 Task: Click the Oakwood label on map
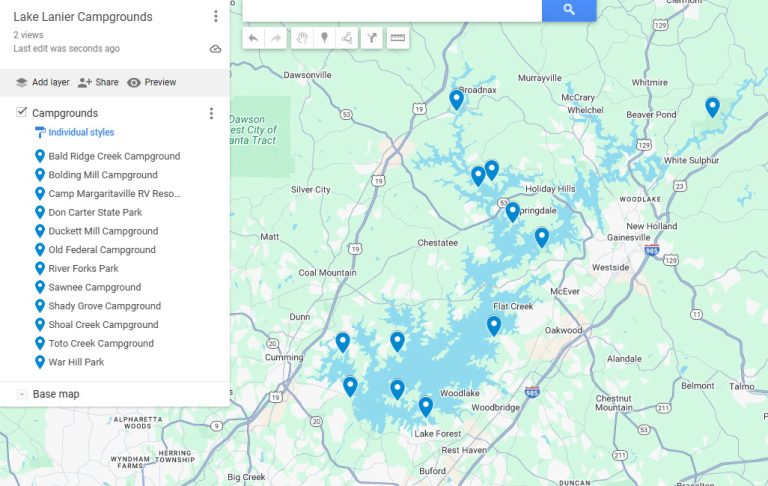coord(563,330)
